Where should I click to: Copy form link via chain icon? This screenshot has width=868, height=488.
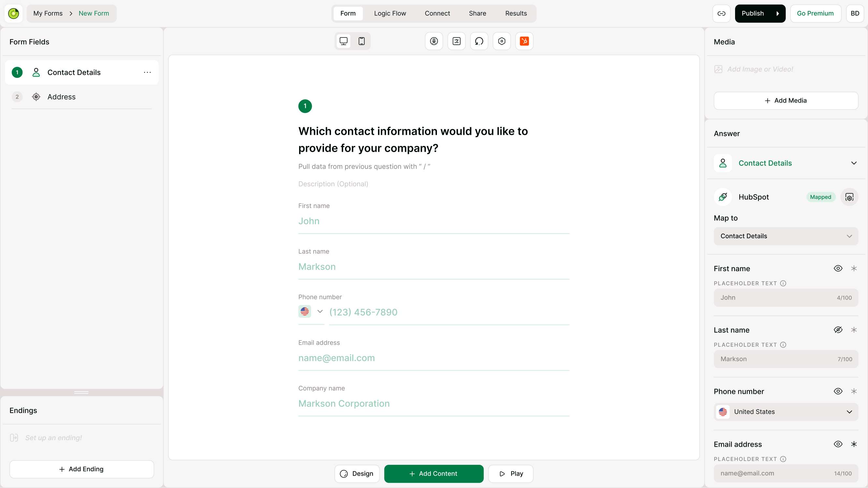(x=721, y=13)
